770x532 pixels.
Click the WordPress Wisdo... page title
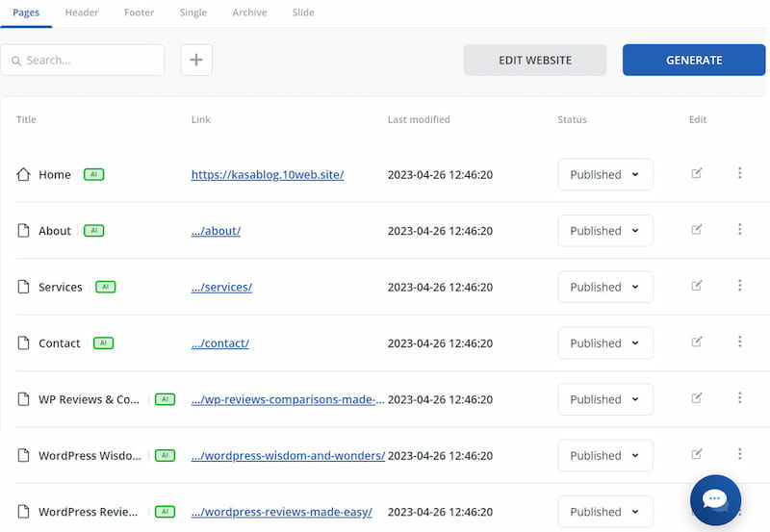90,455
